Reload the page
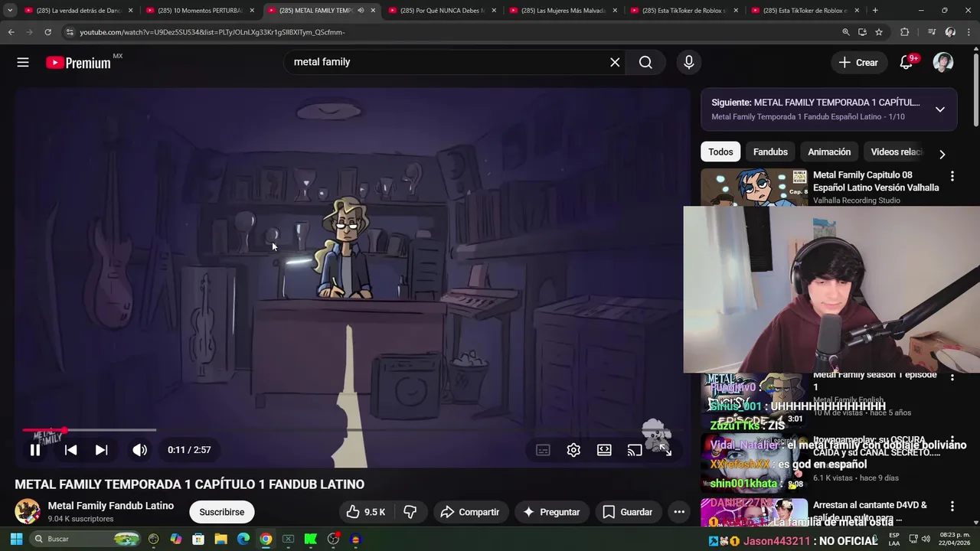Viewport: 980px width, 551px height. coord(47,32)
